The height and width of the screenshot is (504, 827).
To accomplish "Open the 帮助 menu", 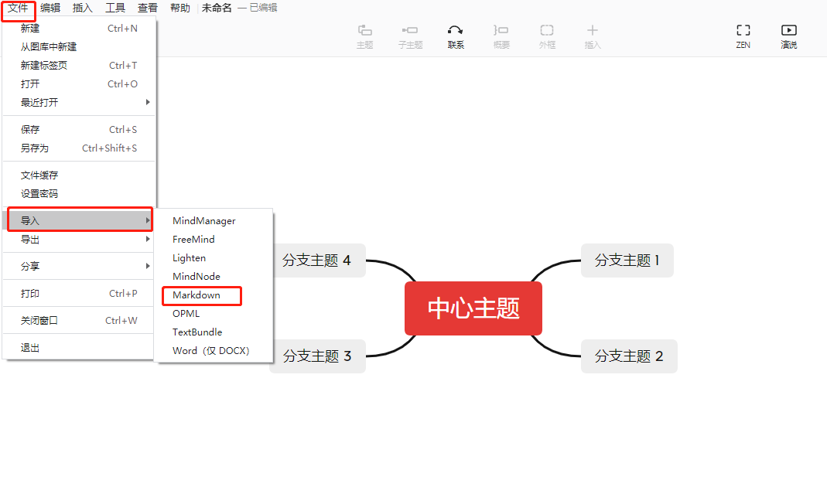I will click(x=179, y=8).
